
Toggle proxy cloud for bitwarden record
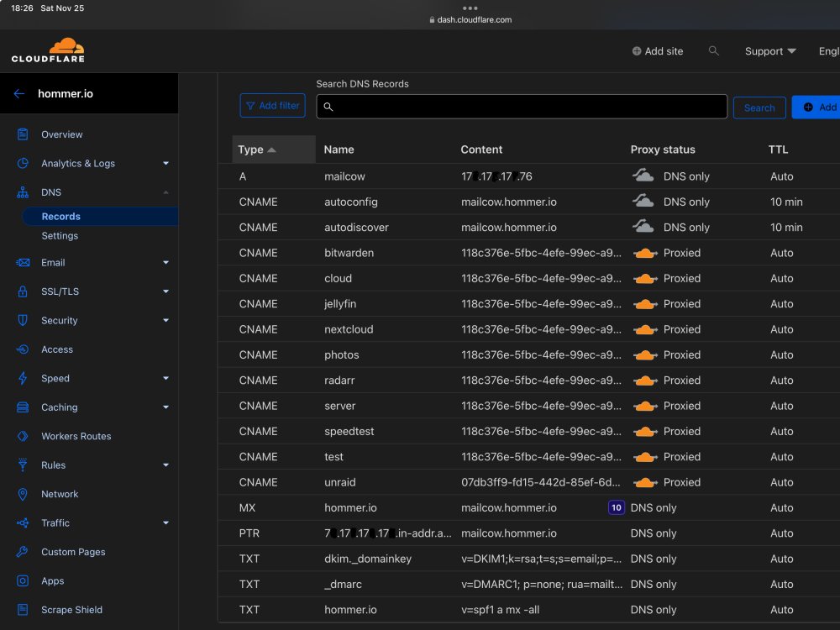[x=645, y=253]
